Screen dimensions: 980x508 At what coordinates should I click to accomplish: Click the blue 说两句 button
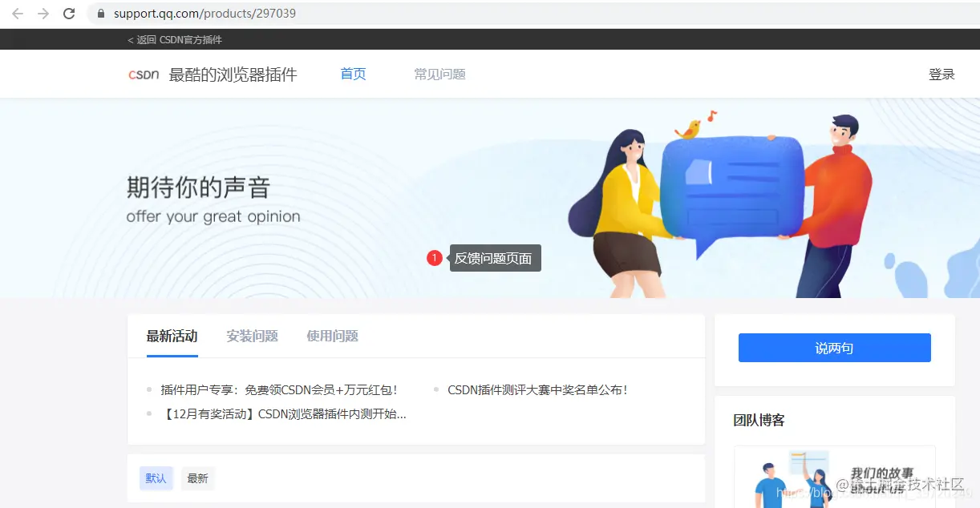point(834,348)
